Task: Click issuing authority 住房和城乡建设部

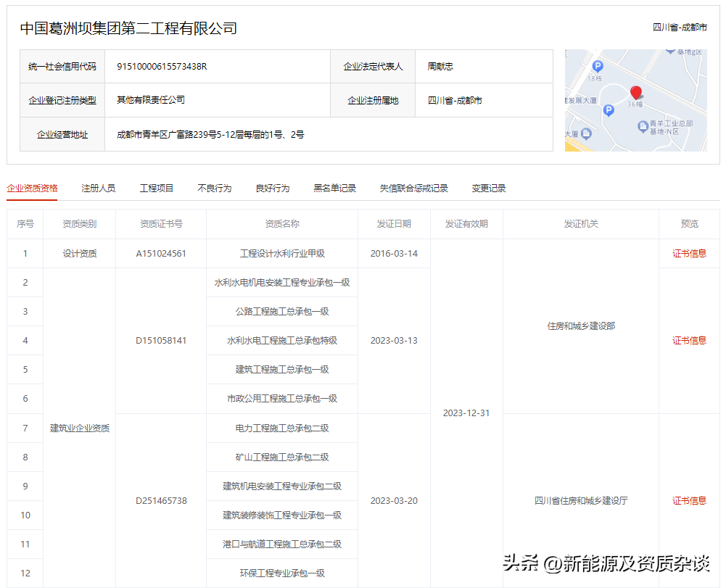Action: pyautogui.click(x=581, y=326)
